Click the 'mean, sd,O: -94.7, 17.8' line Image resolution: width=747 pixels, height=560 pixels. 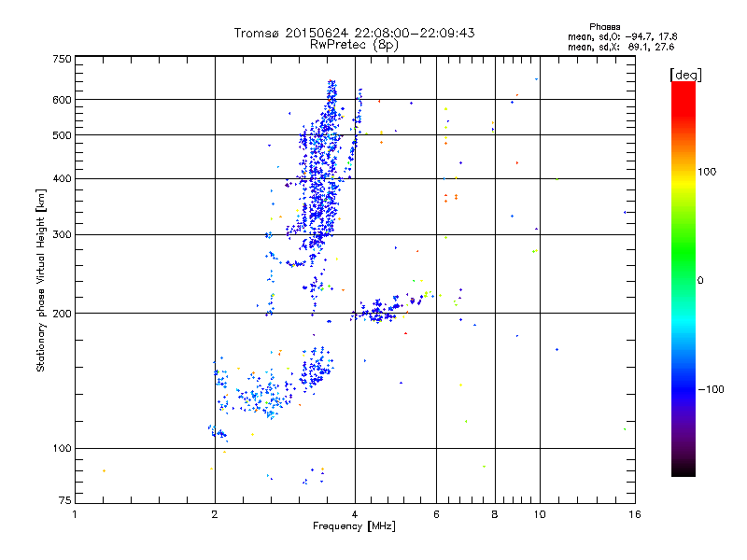tap(622, 36)
